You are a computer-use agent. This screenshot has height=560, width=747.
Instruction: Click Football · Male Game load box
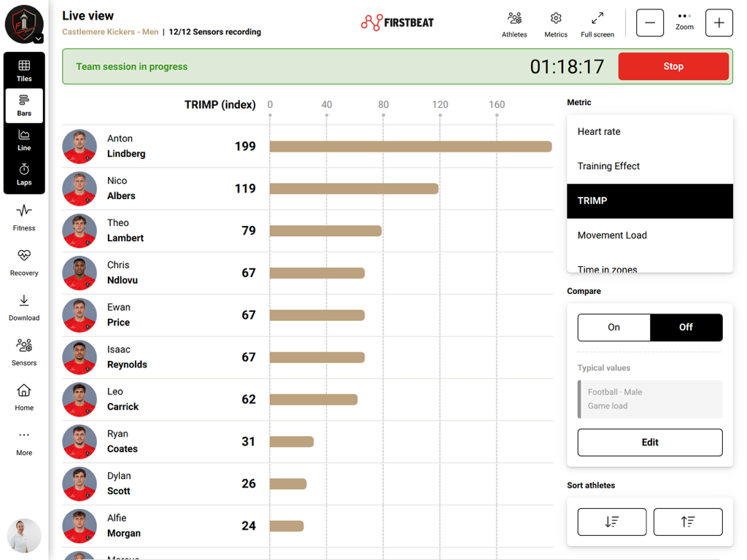click(x=650, y=399)
